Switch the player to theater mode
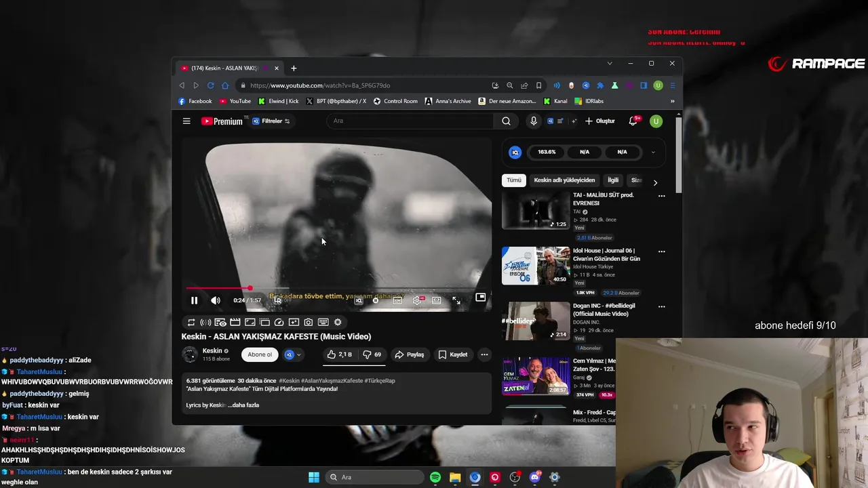Screen dimensions: 868x488 pyautogui.click(x=437, y=300)
